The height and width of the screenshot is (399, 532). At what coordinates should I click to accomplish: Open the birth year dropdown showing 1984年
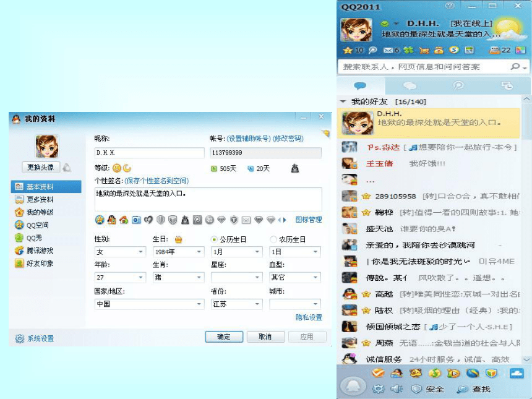click(178, 252)
